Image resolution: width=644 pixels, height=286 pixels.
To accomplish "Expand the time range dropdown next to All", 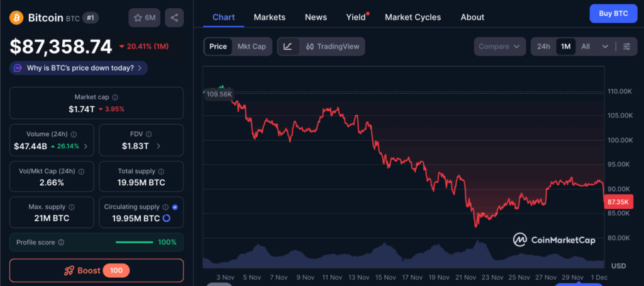I will click(x=605, y=47).
